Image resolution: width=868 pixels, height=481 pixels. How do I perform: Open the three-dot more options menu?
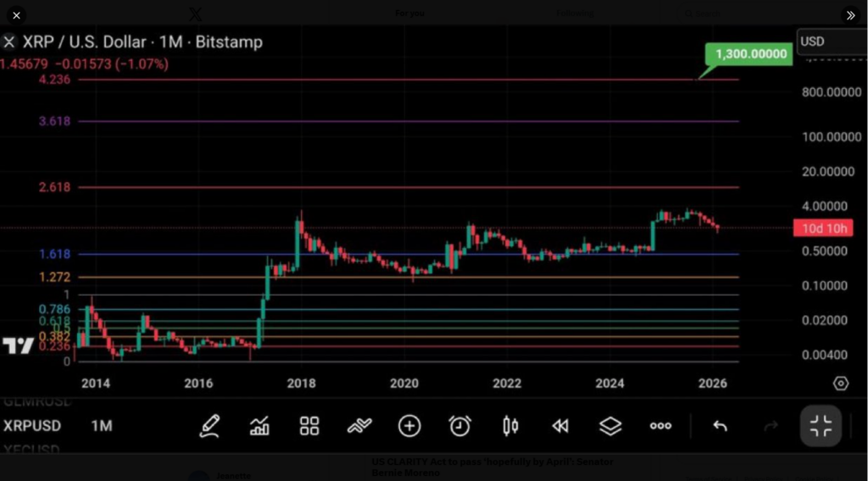(x=660, y=426)
